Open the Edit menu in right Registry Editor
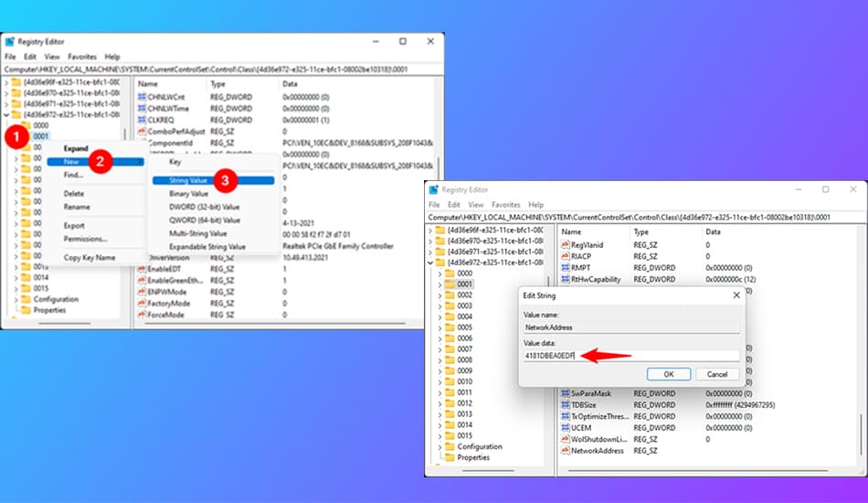The height and width of the screenshot is (503, 868). pyautogui.click(x=454, y=205)
